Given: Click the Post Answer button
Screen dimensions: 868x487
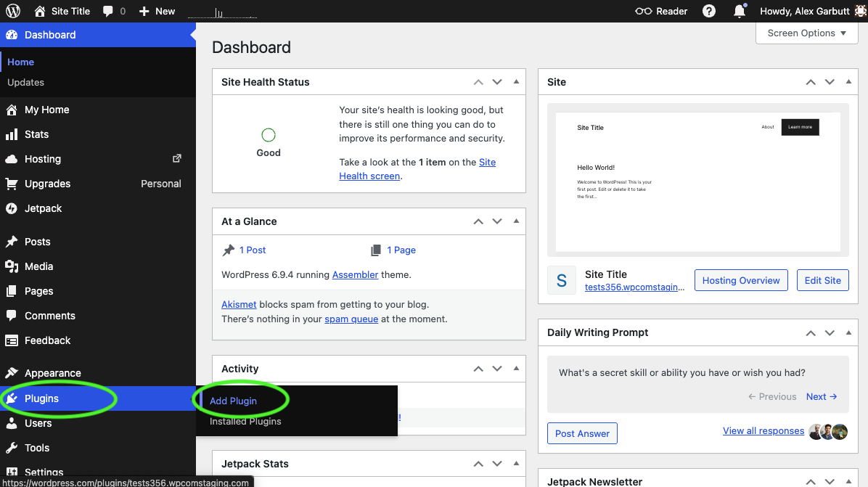Looking at the screenshot, I should point(582,433).
